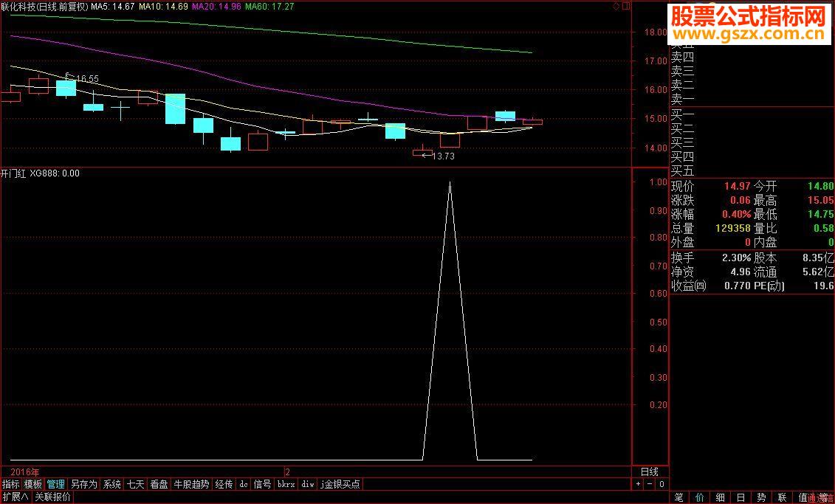The width and height of the screenshot is (835, 504).
Task: Click 另存为 to save as
Action: pyautogui.click(x=84, y=484)
